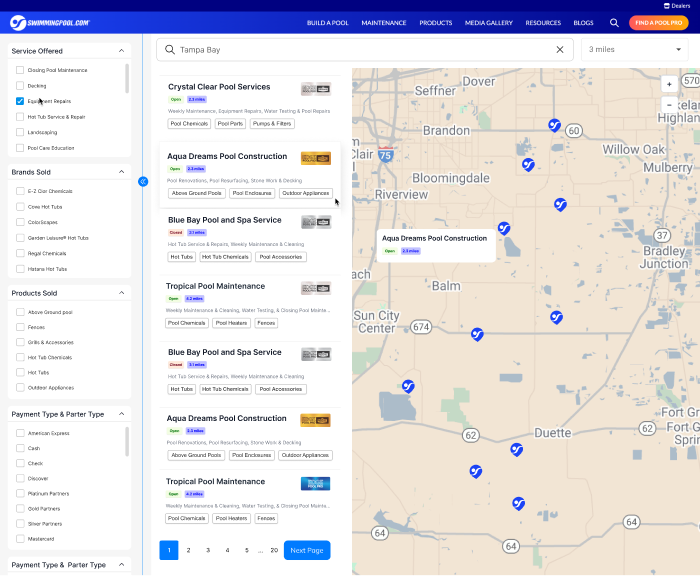The image size is (700, 576).
Task: Click blue badge on last Tropical Pool listing
Action: (316, 484)
